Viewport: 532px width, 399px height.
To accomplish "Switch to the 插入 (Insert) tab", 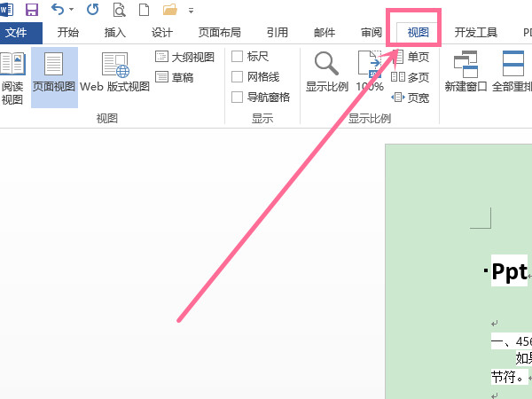I will click(x=115, y=33).
